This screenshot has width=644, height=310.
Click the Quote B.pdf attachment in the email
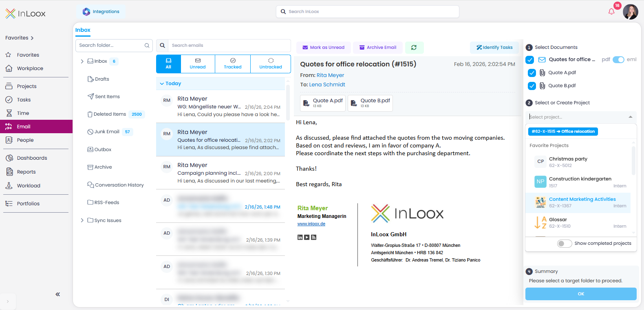pos(370,103)
